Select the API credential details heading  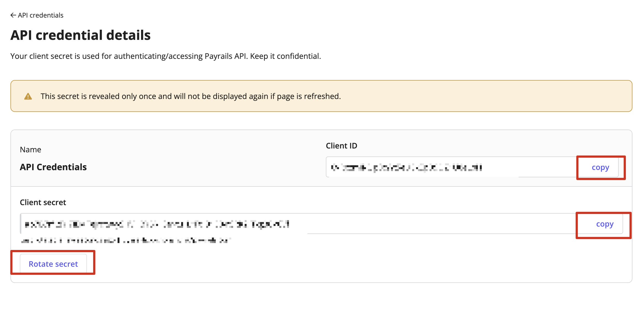pos(81,35)
